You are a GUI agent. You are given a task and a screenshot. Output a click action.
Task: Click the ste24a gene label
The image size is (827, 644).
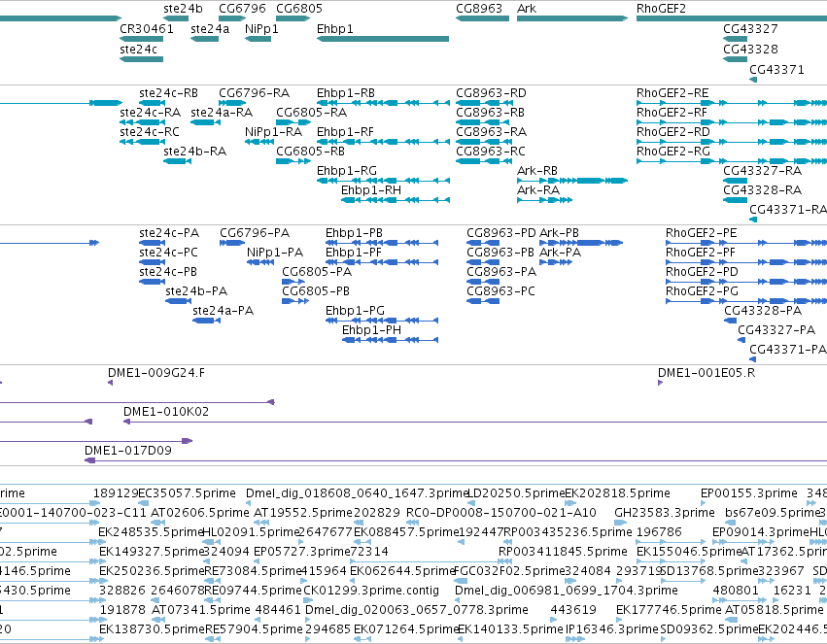(x=210, y=29)
